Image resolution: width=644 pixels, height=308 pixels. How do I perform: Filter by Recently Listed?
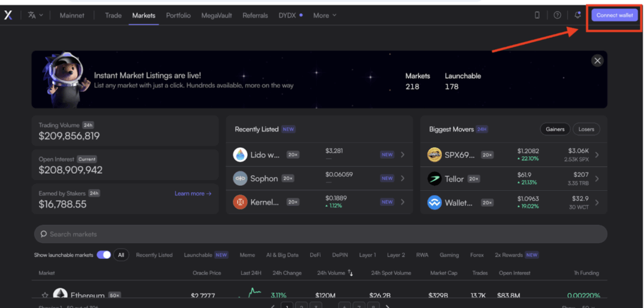(154, 255)
